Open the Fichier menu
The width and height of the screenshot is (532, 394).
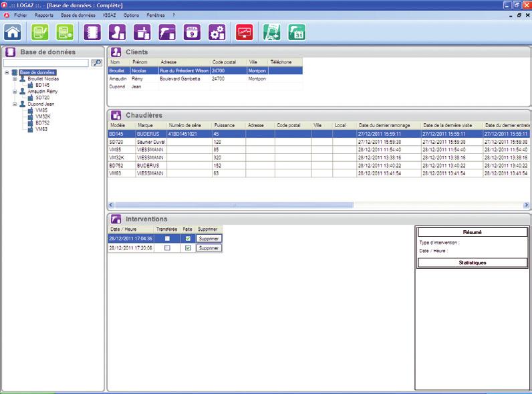click(20, 15)
